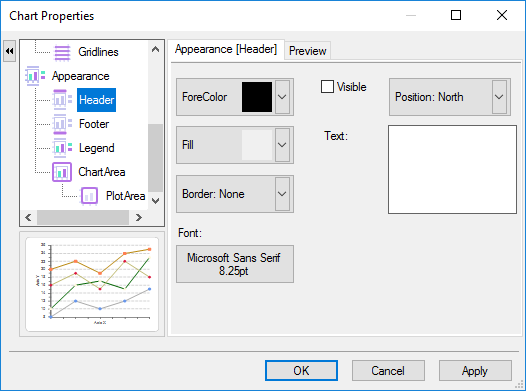Click the ChartArea tree item icon
Viewport: 526px width, 391px height.
[62, 172]
